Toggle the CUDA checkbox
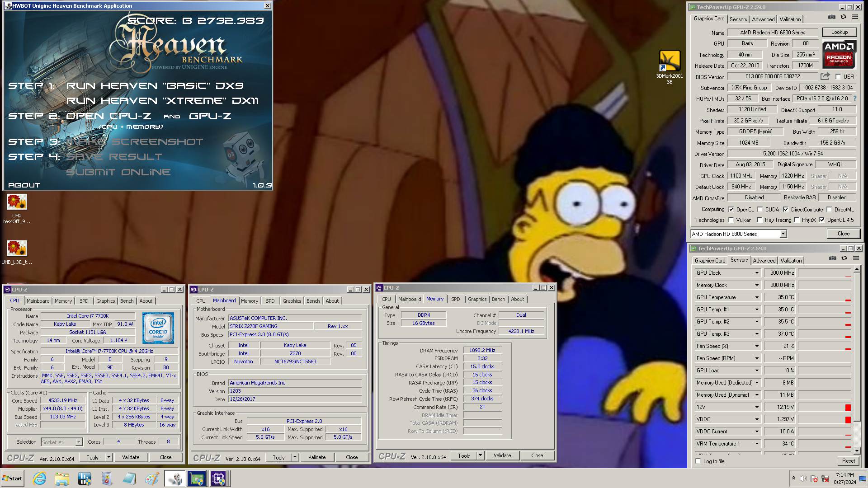The width and height of the screenshot is (868, 488). [760, 210]
